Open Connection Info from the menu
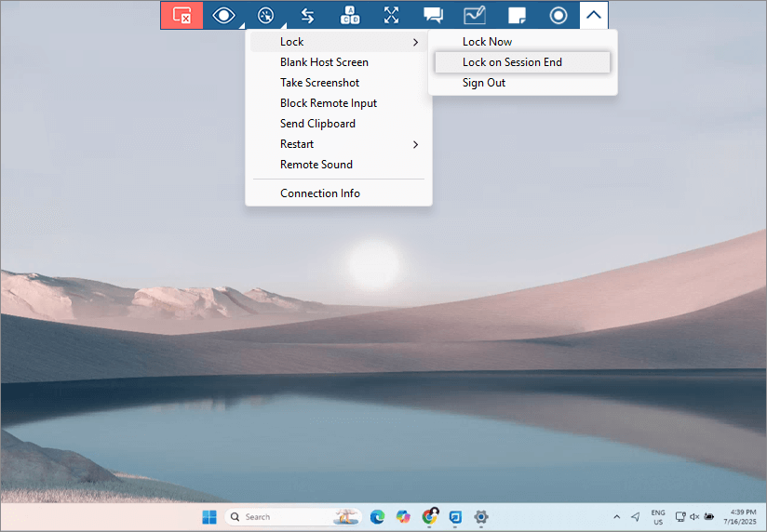 [x=320, y=193]
